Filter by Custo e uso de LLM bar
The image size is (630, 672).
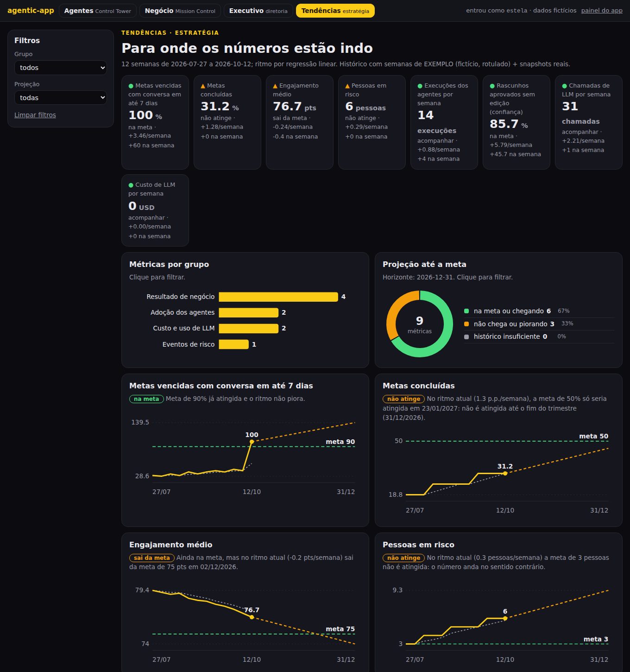(249, 328)
